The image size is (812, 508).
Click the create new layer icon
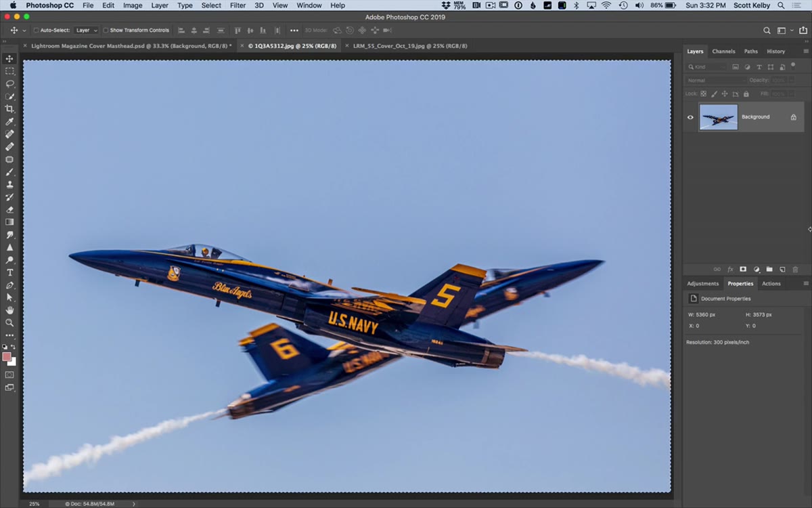(x=782, y=270)
